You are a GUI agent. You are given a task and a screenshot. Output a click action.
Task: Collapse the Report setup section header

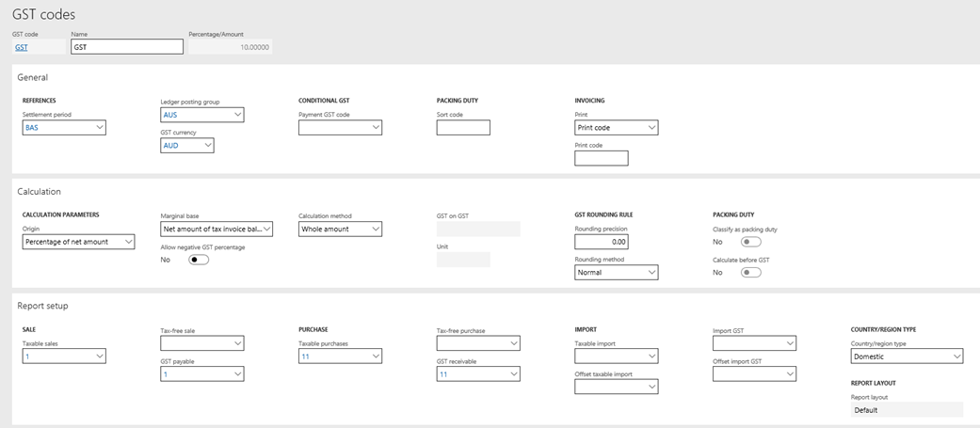(43, 305)
